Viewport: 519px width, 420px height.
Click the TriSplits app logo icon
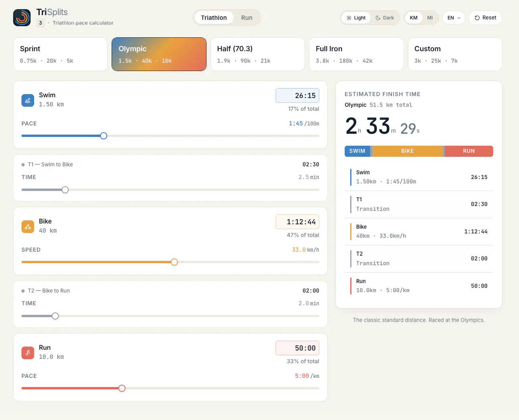point(22,17)
